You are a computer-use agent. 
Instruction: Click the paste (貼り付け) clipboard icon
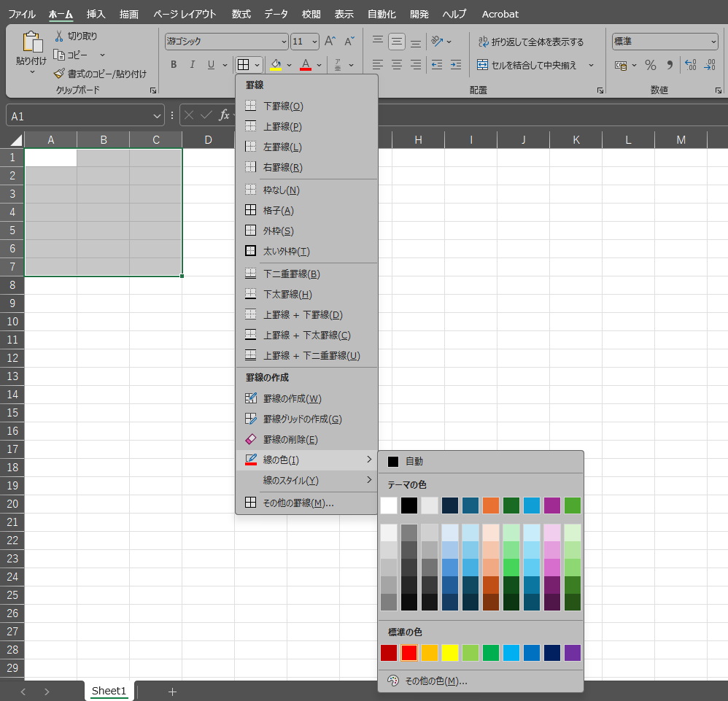point(31,44)
